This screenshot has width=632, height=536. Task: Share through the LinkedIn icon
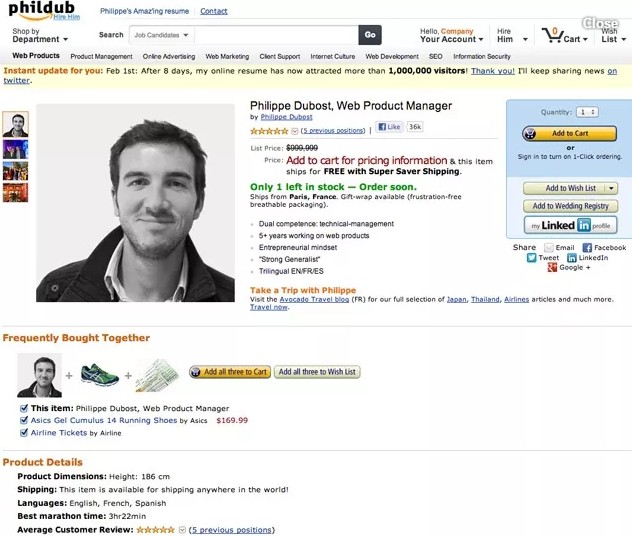tap(572, 258)
